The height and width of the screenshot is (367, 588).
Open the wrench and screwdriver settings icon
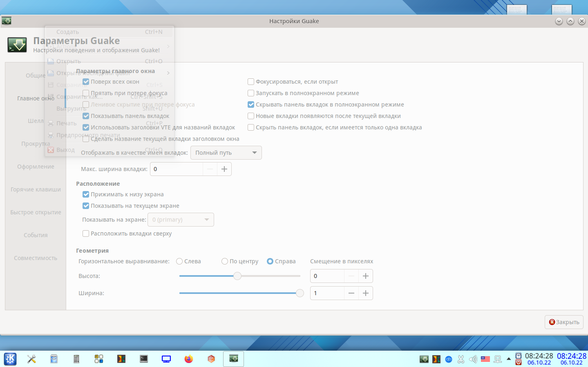pos(31,359)
